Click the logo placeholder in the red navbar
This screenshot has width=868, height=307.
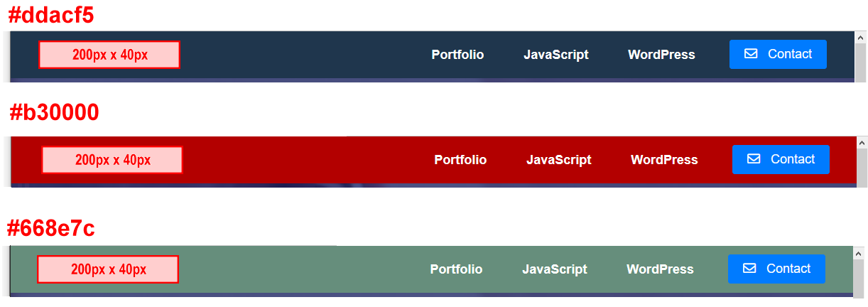[112, 160]
